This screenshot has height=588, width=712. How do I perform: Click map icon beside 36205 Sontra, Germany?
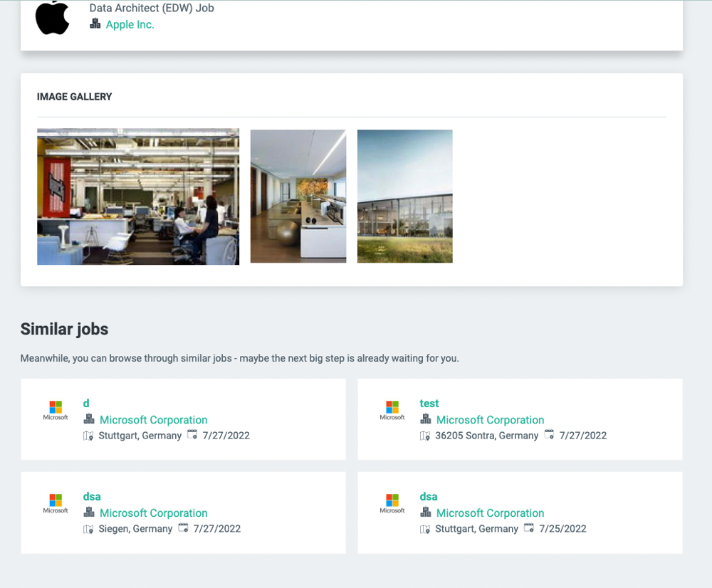pyautogui.click(x=425, y=436)
